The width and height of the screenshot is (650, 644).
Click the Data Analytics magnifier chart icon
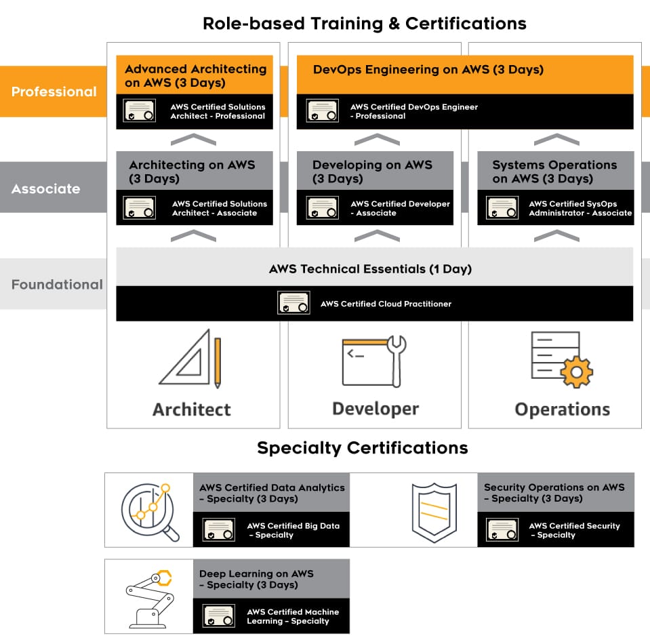click(151, 512)
